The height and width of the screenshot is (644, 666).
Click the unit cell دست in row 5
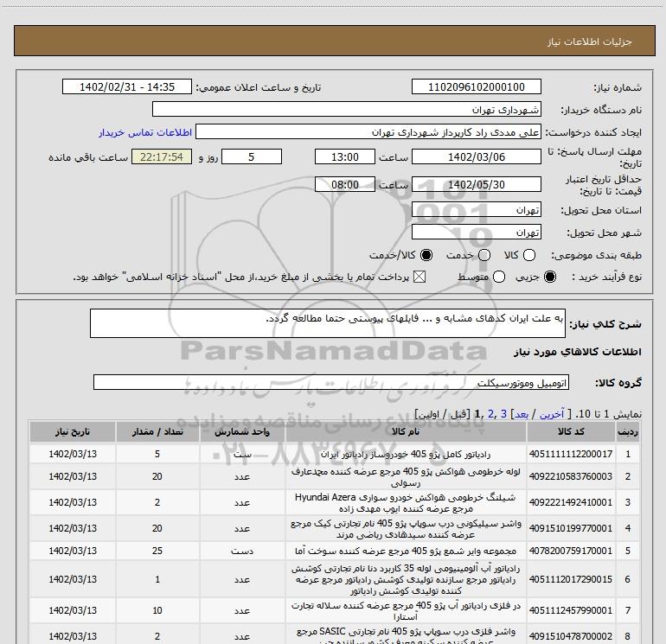click(x=242, y=551)
